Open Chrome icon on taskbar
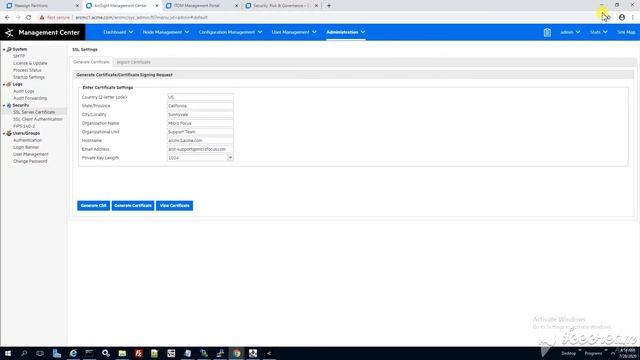 coord(237,353)
